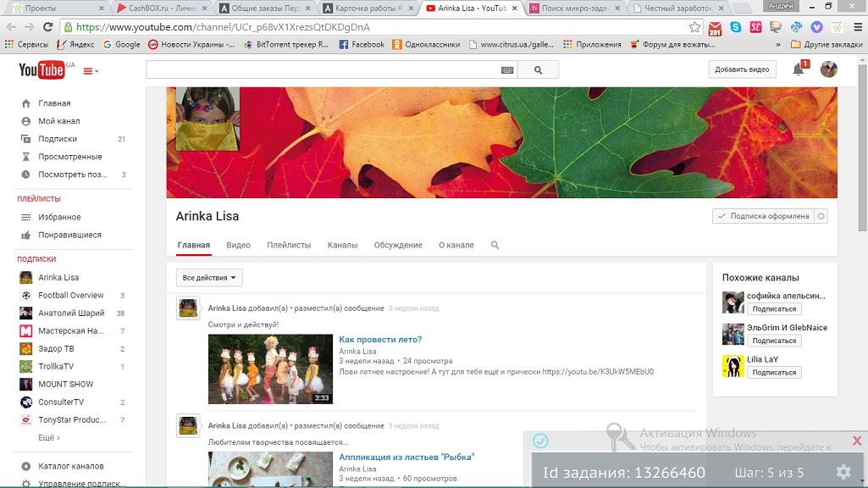Open the YouTube logo home link
The width and height of the screenshot is (868, 488).
tap(41, 70)
